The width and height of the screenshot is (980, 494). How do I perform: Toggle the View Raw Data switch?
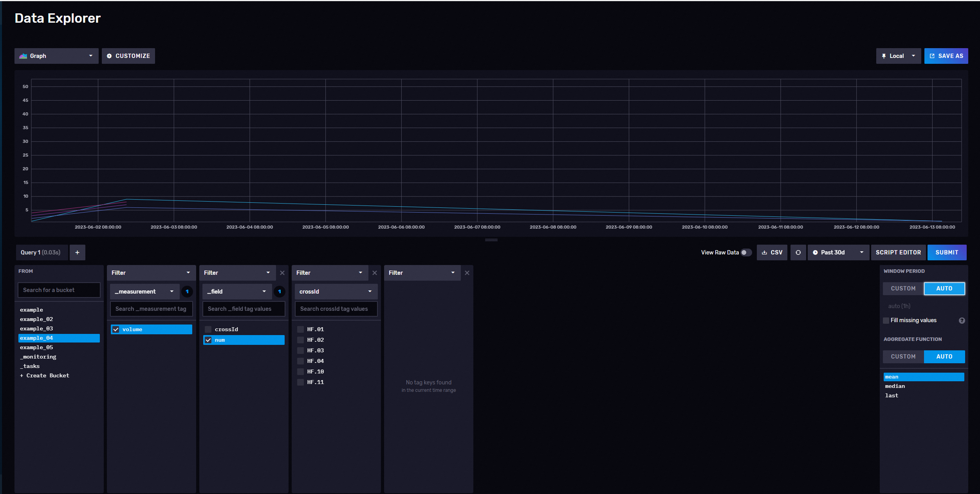[745, 252]
